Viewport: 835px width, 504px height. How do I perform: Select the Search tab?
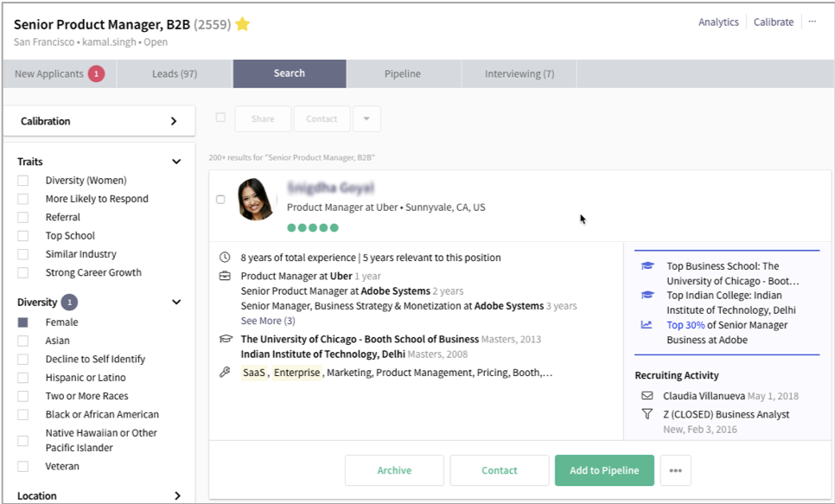click(x=290, y=73)
